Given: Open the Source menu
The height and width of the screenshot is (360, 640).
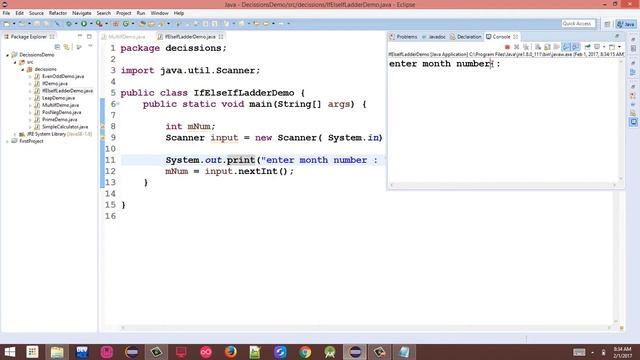Looking at the screenshot, I should coord(36,13).
